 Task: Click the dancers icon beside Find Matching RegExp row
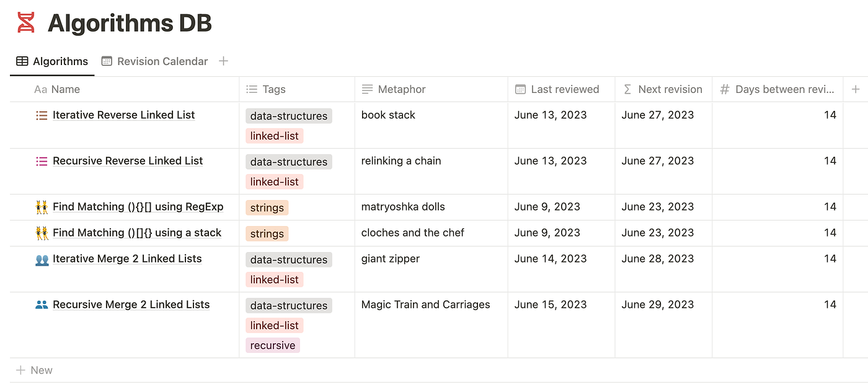42,207
